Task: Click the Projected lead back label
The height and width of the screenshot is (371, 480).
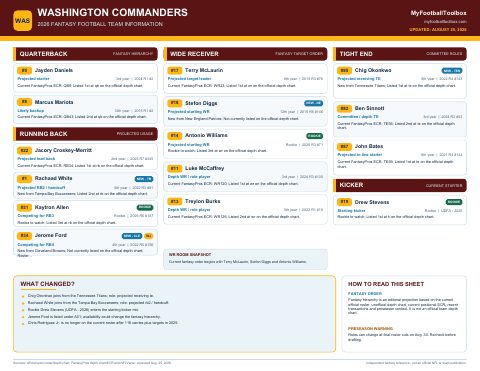Action: (36, 159)
